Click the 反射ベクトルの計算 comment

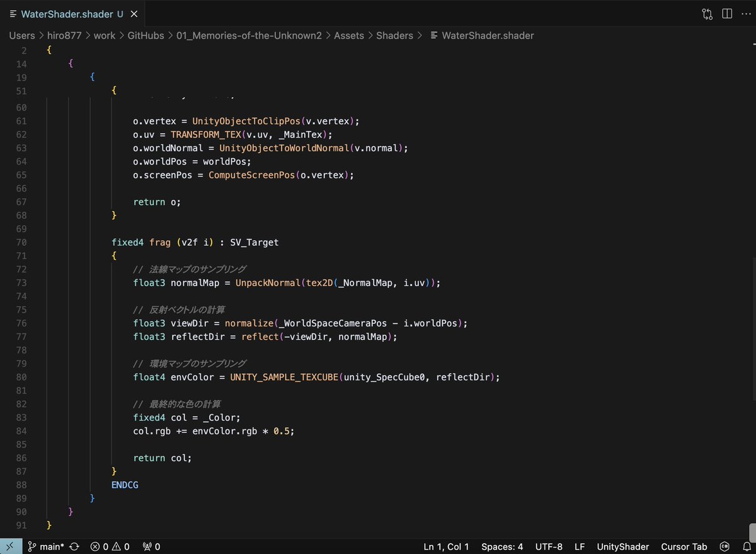tap(179, 309)
